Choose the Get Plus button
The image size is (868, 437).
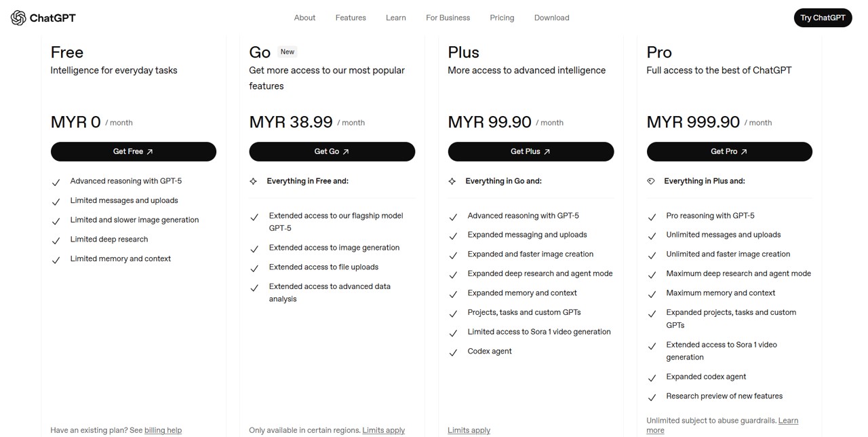[x=530, y=151]
